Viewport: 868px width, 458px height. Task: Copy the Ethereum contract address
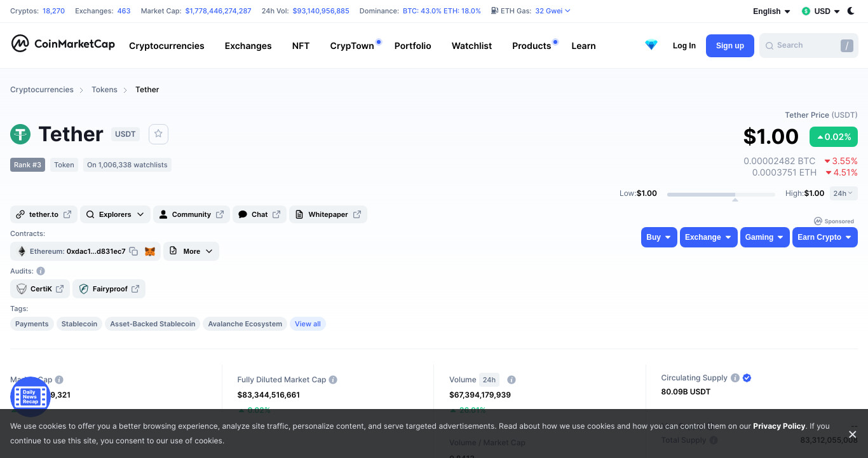coord(133,251)
